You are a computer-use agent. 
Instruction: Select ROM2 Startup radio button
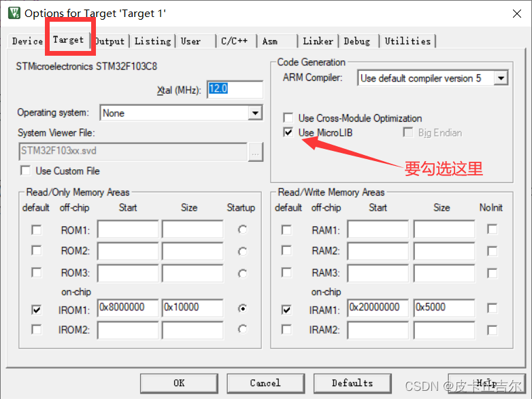point(242,251)
